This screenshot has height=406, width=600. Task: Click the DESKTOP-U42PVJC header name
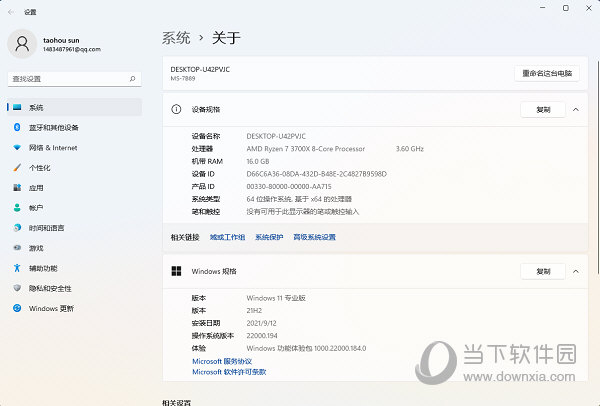pos(200,70)
